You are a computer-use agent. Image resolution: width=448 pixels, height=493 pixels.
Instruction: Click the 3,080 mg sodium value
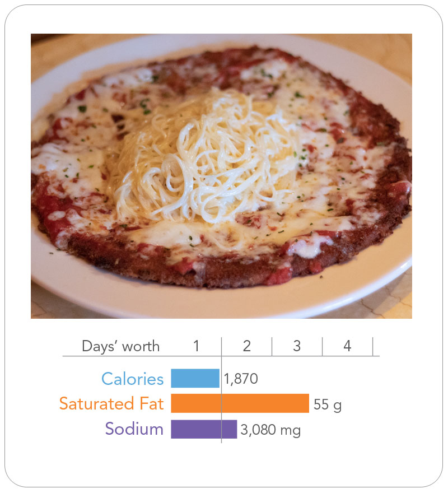(x=270, y=430)
